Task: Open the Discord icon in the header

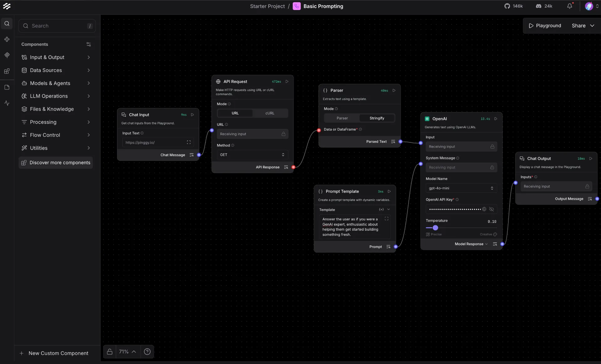Action: pyautogui.click(x=538, y=6)
